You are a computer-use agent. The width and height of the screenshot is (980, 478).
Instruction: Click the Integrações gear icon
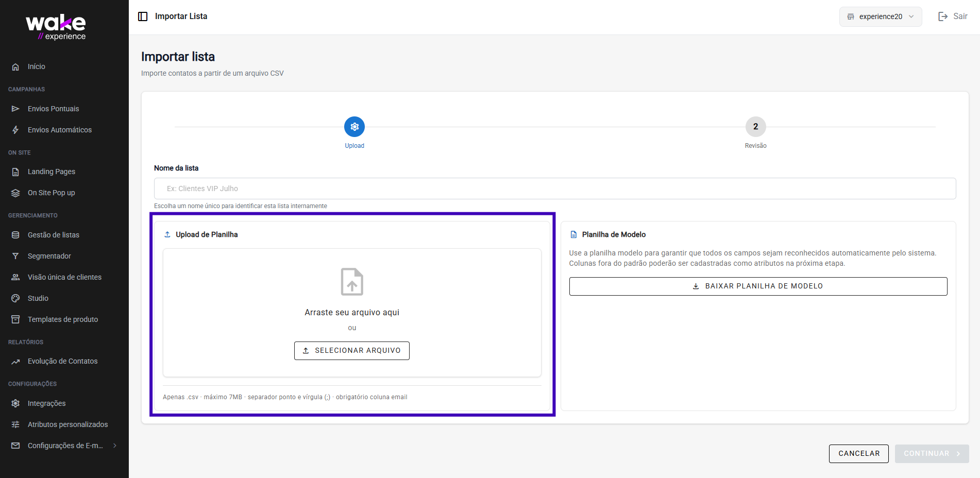tap(15, 403)
